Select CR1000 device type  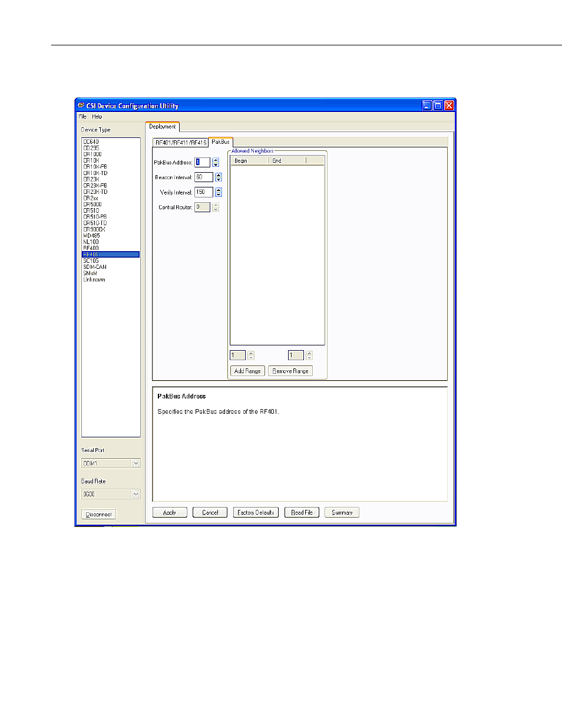pos(92,154)
